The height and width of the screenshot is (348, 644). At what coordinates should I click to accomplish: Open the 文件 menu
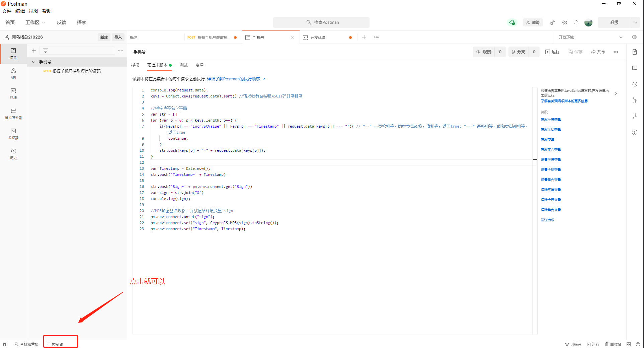click(7, 11)
